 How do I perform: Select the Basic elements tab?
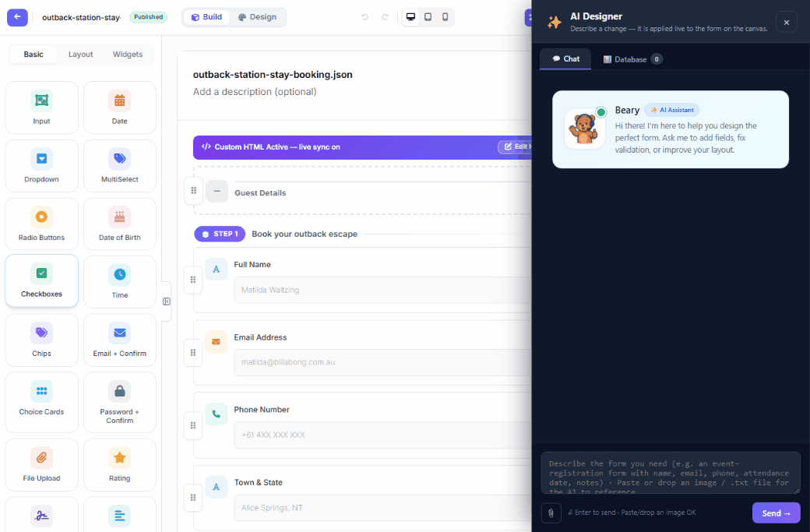(x=33, y=55)
